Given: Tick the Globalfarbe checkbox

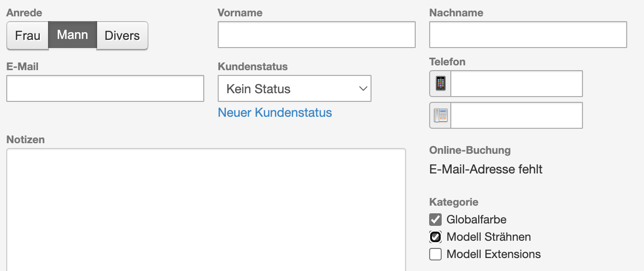Looking at the screenshot, I should (x=435, y=220).
